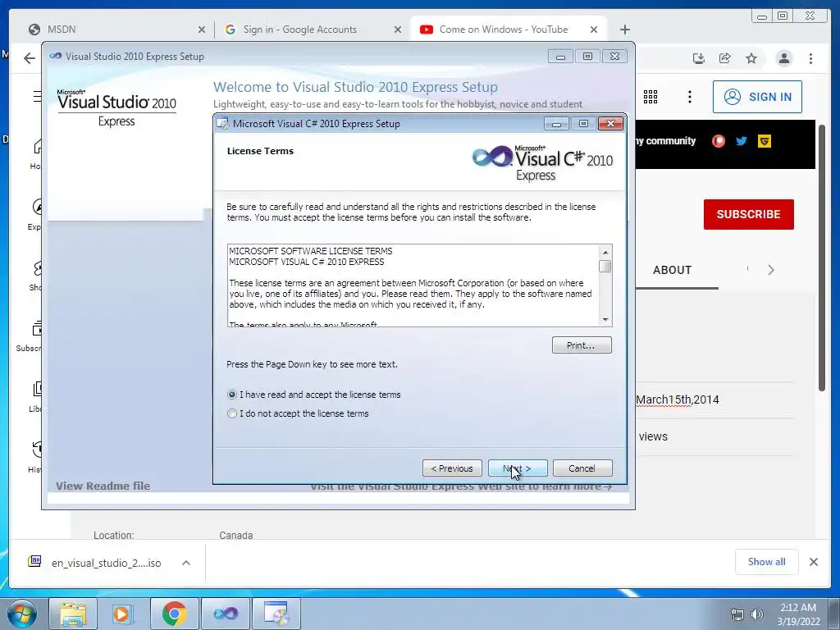Click the red SUBSCRIBE button

[x=748, y=214]
